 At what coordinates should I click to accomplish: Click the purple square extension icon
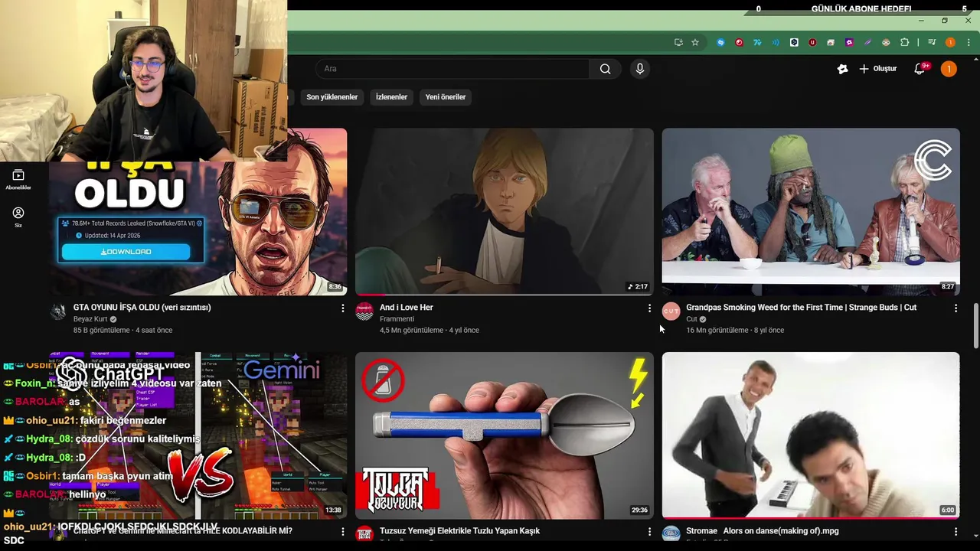coord(849,42)
